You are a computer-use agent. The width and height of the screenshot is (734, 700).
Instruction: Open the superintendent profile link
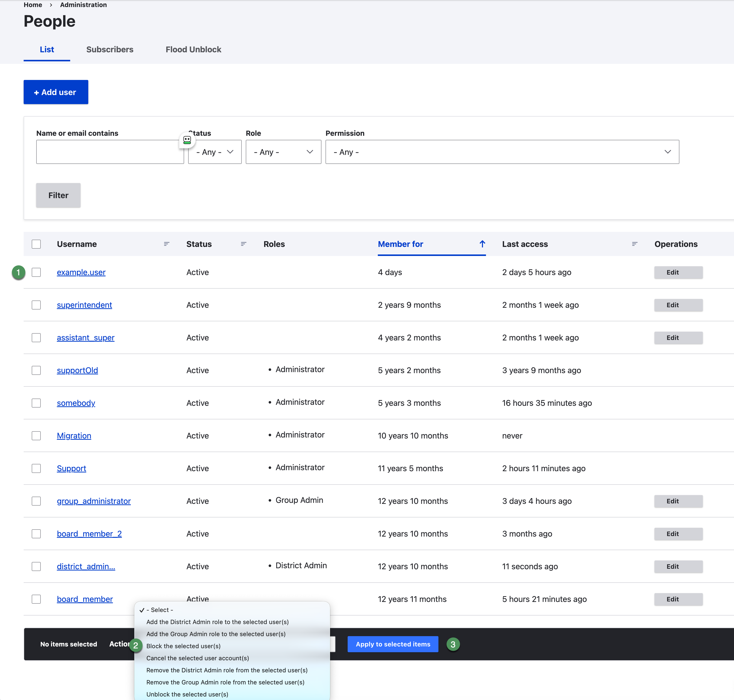(84, 305)
